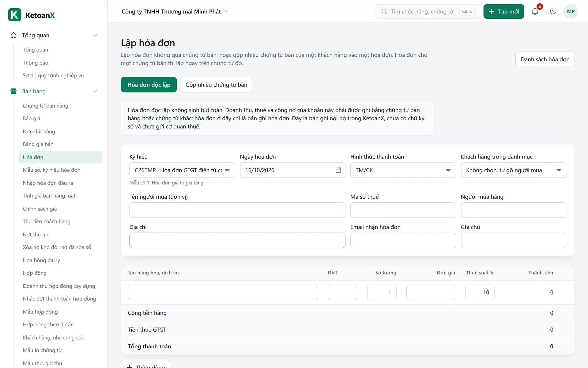Image resolution: width=588 pixels, height=368 pixels.
Task: Select the Hóa đơn độc lập tab
Action: pos(149,85)
